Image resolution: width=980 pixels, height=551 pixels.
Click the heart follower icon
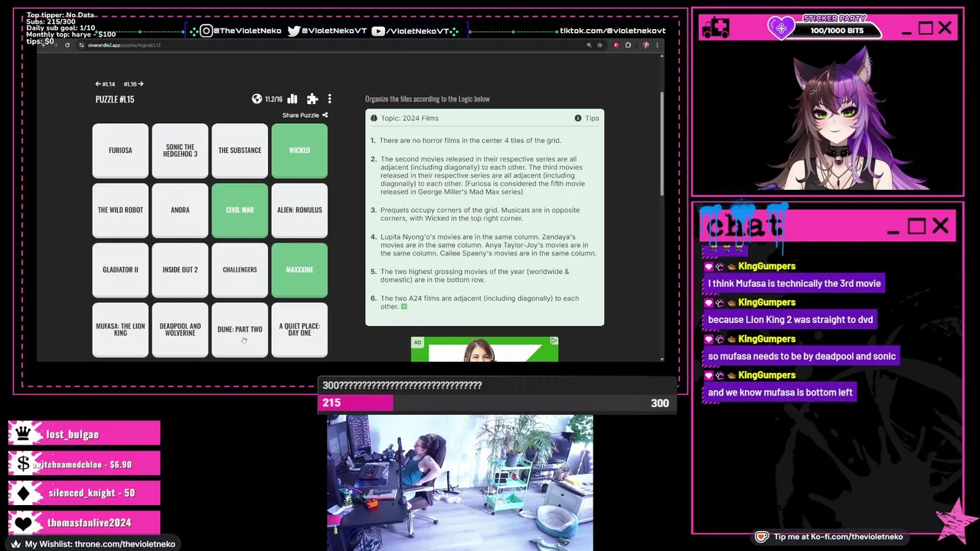coord(23,523)
